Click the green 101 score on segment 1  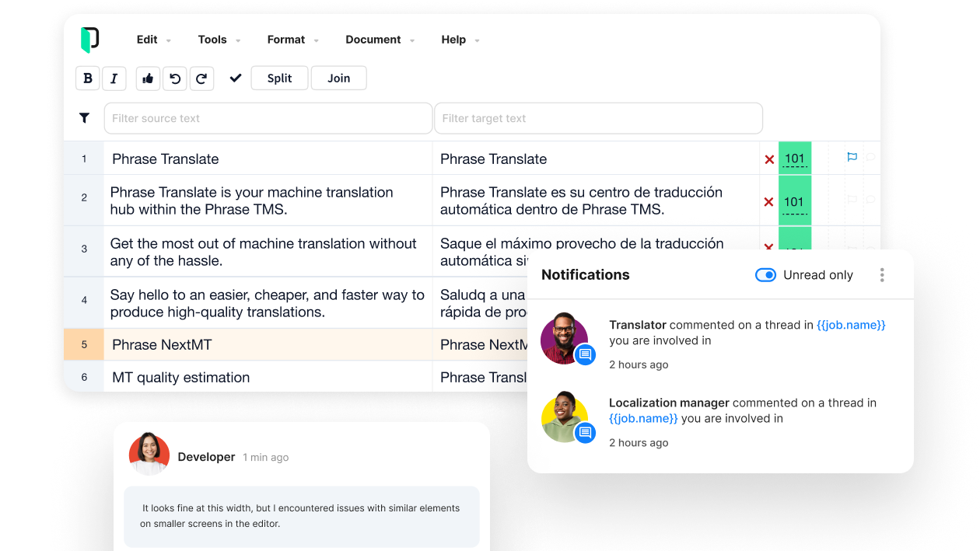coord(794,159)
